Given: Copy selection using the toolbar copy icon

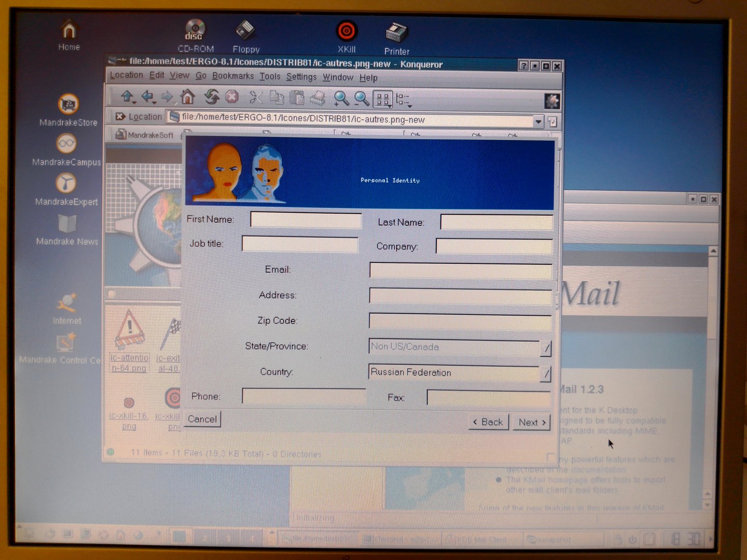Looking at the screenshot, I should (276, 97).
